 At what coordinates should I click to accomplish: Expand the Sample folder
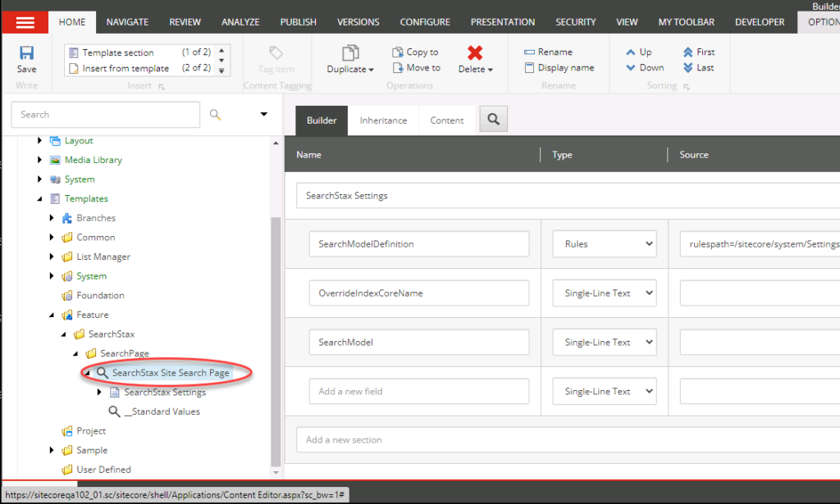click(x=52, y=450)
